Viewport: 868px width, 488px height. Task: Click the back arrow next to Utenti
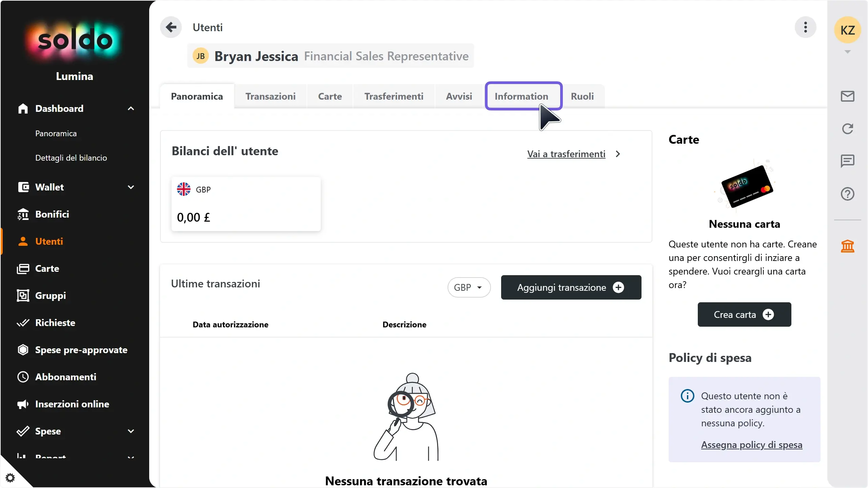(171, 27)
